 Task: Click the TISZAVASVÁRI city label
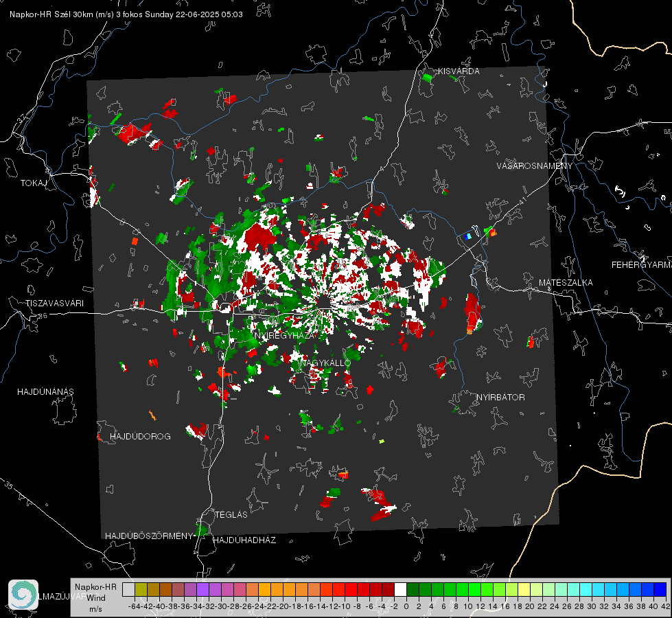[54, 304]
